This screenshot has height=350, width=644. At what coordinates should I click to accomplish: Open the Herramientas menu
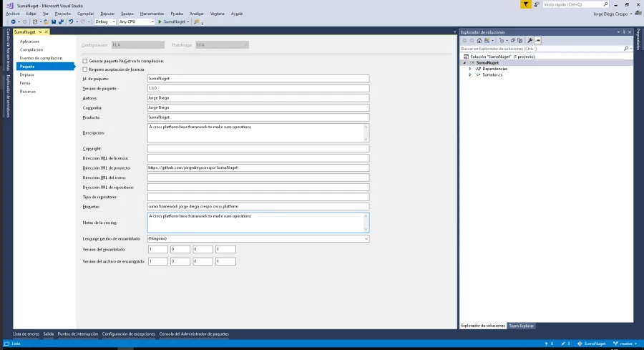[x=152, y=14]
